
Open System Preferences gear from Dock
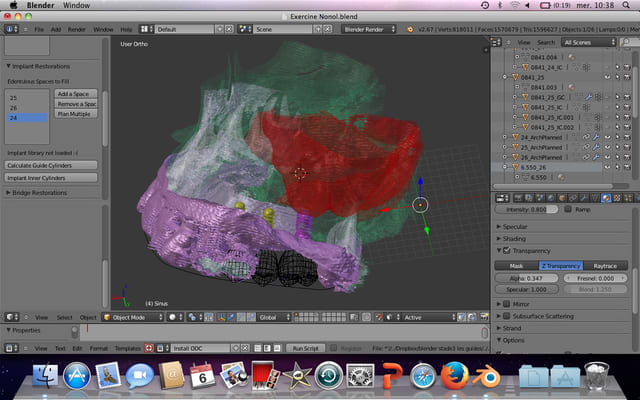coord(359,377)
